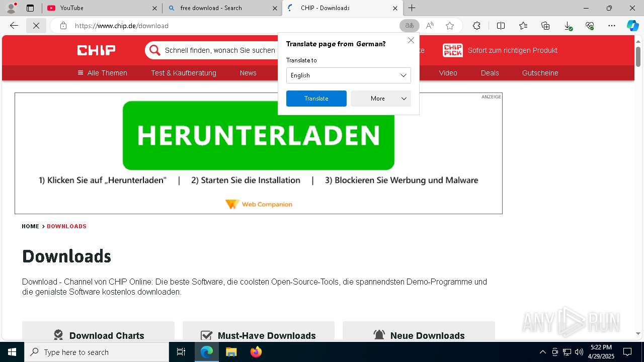Expand the More options dropdown
644x362 pixels.
[x=381, y=99]
